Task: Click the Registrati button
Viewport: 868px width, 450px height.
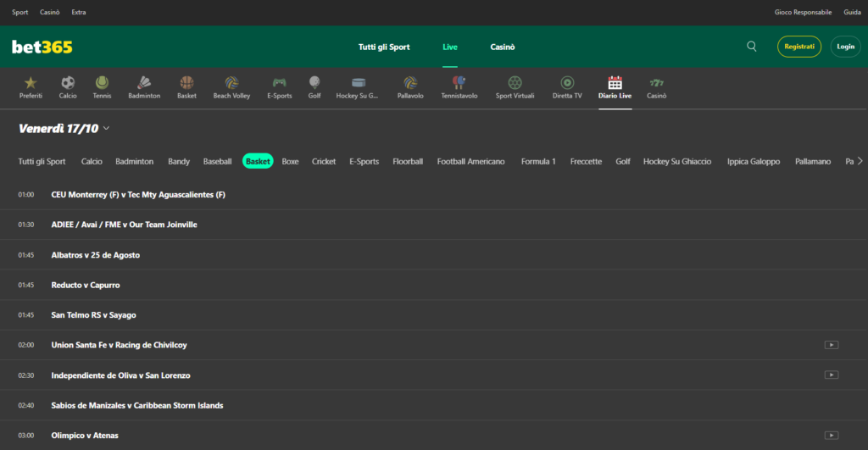Action: 798,47
